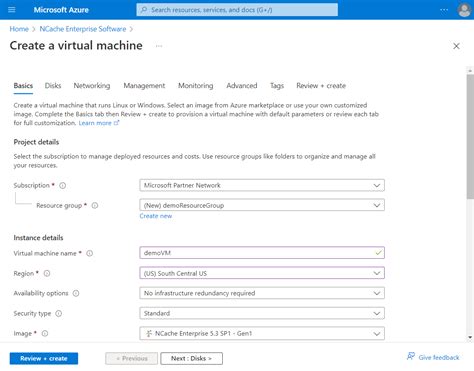Expand the Resource group dropdown
Screen dimensions: 474x371
click(x=262, y=205)
